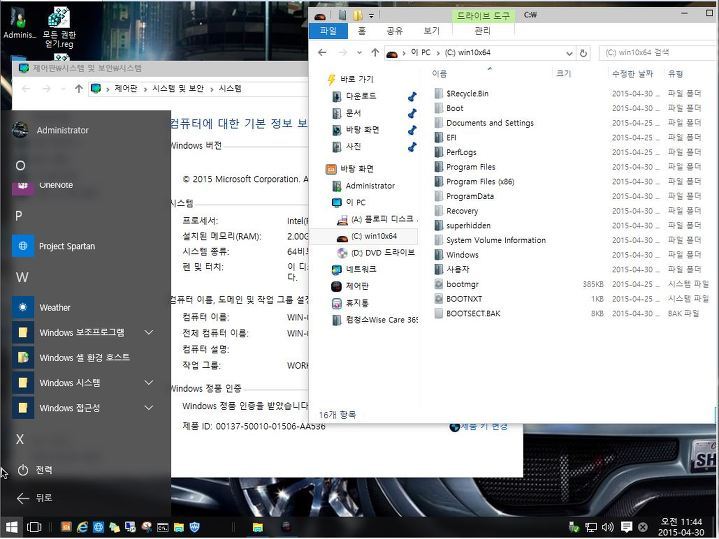This screenshot has height=539, width=719.
Task: Open 네트워크 in navigation pane
Action: pyautogui.click(x=361, y=269)
